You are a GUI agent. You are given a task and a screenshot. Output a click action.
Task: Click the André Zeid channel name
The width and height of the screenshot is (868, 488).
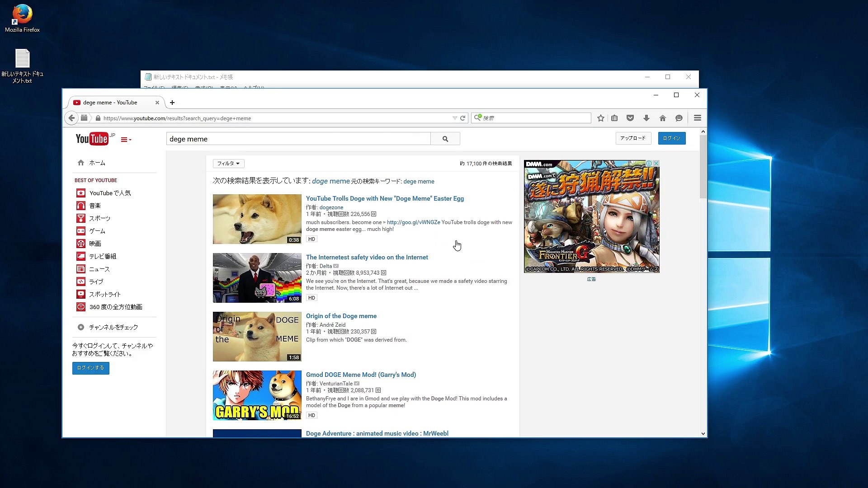point(332,325)
